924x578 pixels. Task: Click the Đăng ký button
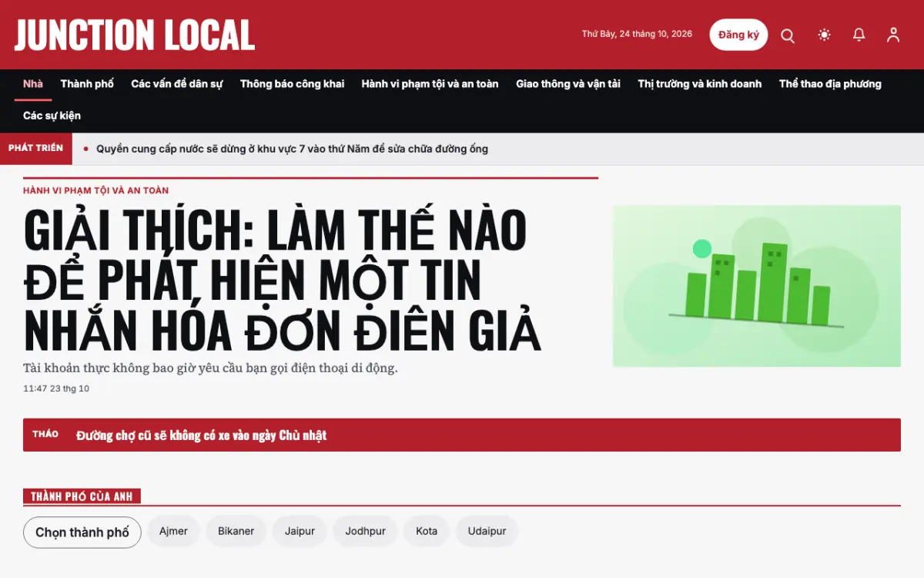tap(738, 35)
